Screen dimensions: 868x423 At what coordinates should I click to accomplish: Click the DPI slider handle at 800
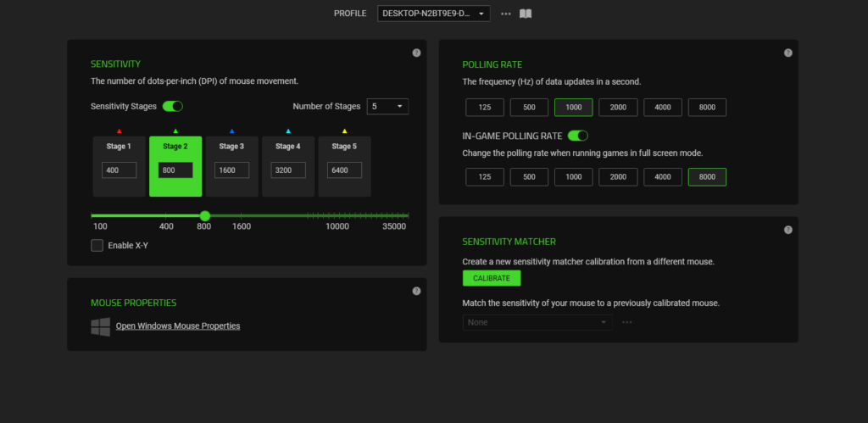(x=204, y=216)
